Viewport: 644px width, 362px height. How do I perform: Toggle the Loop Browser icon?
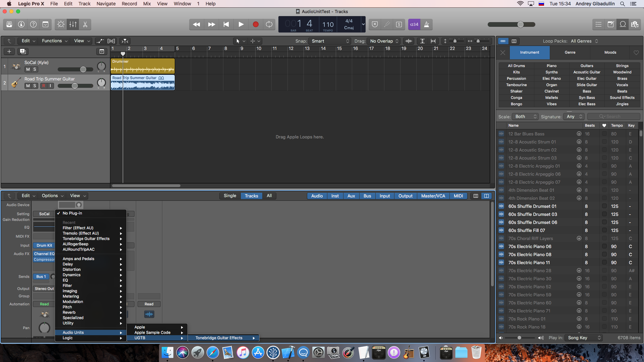coord(623,24)
